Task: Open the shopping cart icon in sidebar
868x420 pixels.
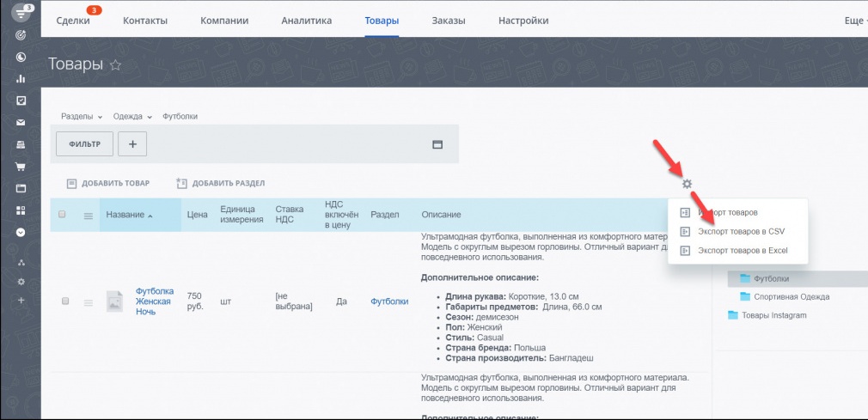Action: tap(21, 166)
